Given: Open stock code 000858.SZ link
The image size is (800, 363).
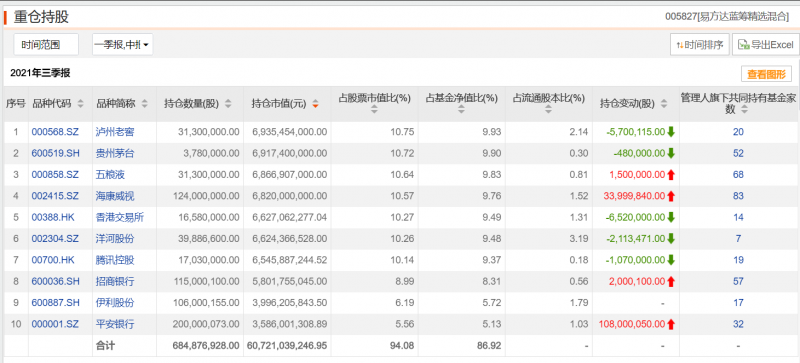Looking at the screenshot, I should click(x=55, y=175).
